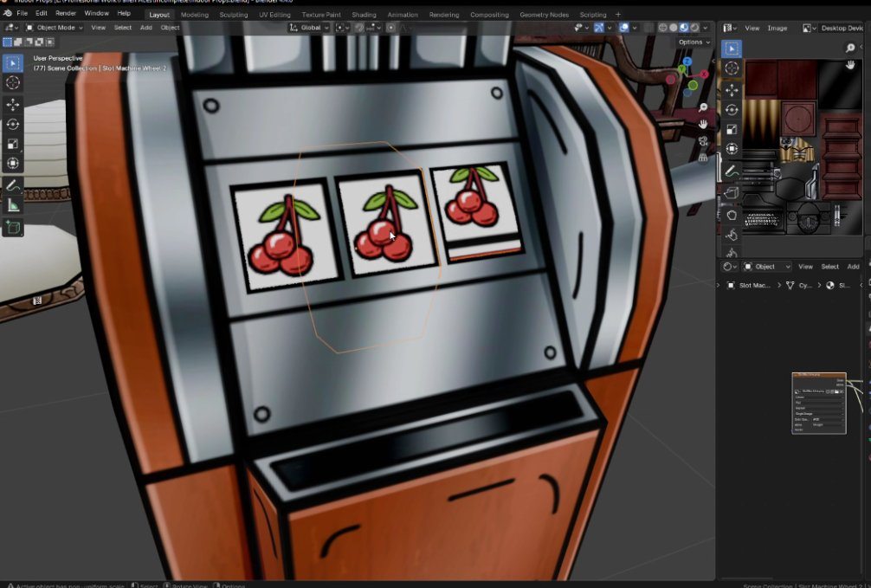
Task: Switch to the UV Editing workspace tab
Action: (x=274, y=15)
